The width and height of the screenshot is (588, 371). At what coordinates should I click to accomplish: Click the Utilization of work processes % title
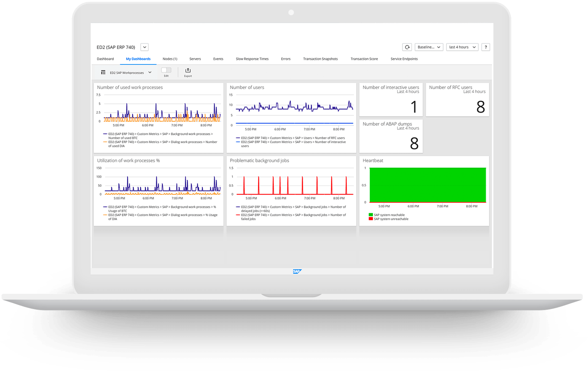[128, 161]
